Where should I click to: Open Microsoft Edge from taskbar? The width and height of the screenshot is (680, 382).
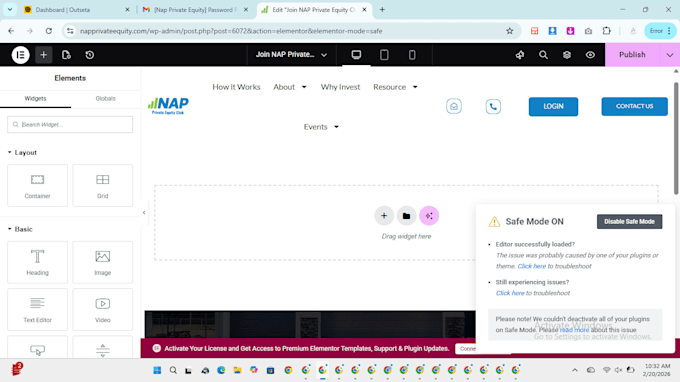pyautogui.click(x=221, y=370)
